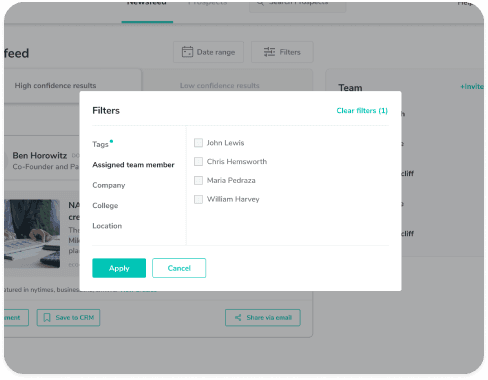
Task: Click the Filters button behind the dialog
Action: [x=282, y=52]
